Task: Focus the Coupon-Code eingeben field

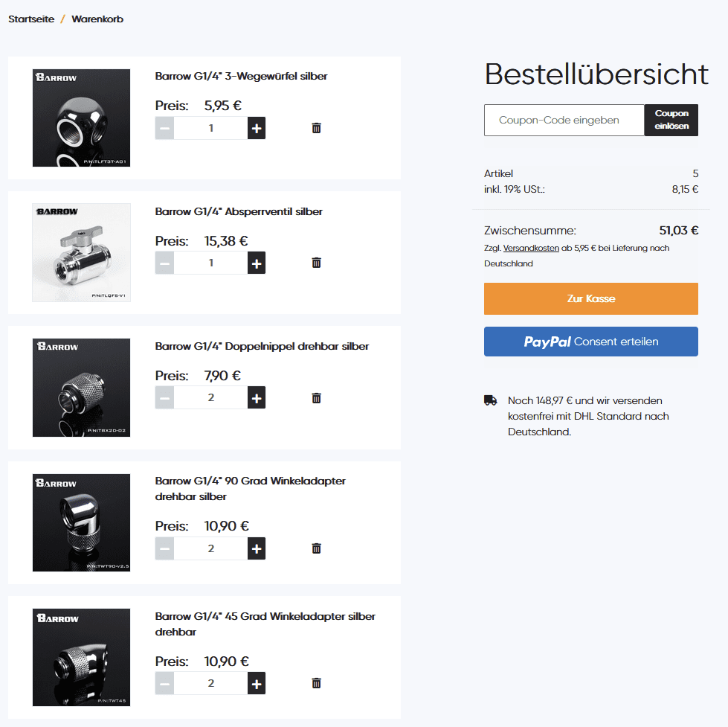Action: [564, 121]
